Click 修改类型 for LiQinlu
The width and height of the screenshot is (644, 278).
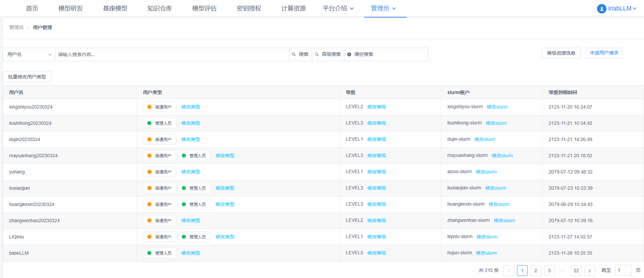(225, 237)
